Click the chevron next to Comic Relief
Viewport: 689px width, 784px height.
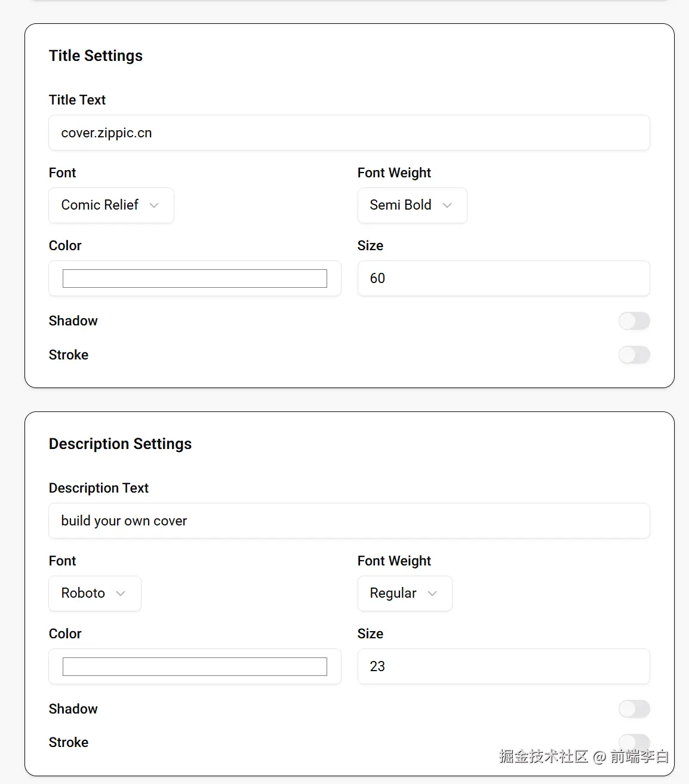[x=154, y=205]
